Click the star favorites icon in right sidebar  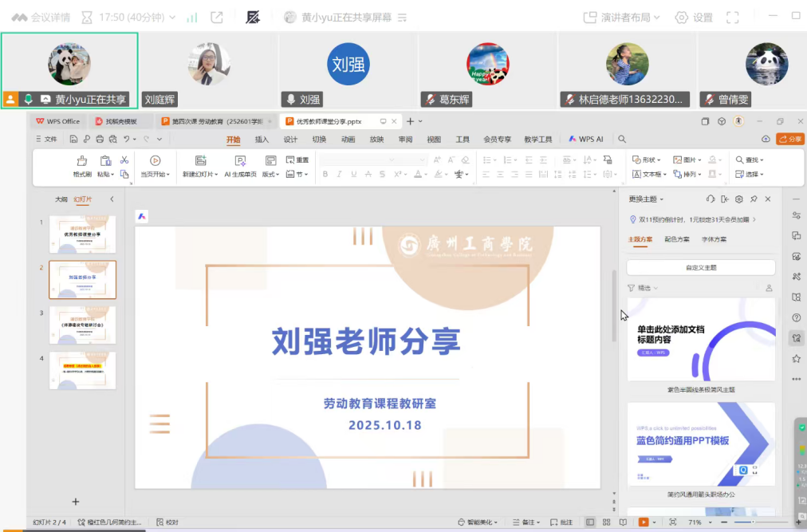point(796,359)
